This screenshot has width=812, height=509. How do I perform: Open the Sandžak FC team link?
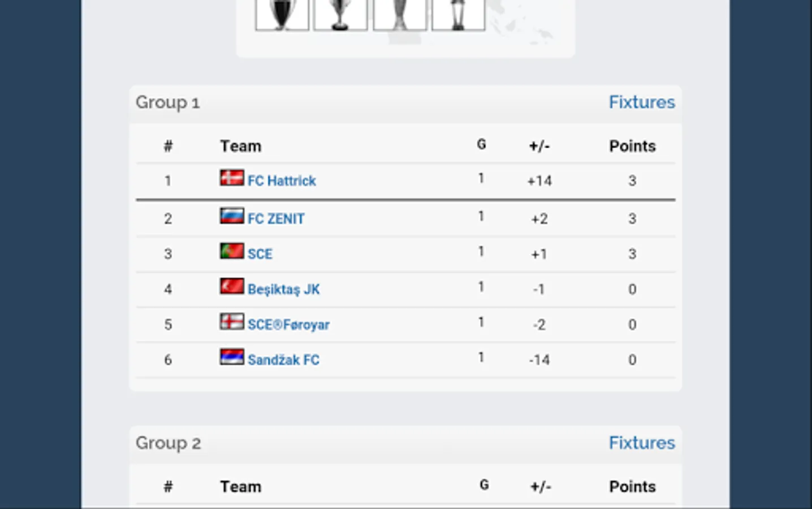coord(283,360)
